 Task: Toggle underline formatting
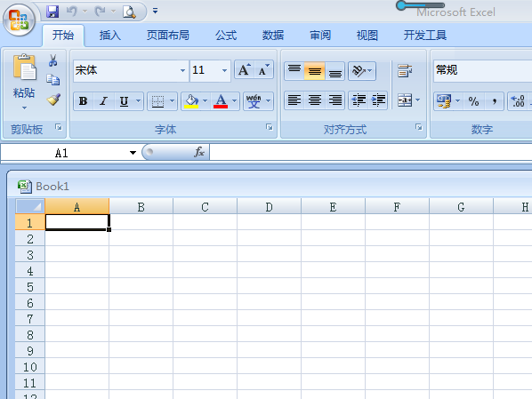coord(124,101)
